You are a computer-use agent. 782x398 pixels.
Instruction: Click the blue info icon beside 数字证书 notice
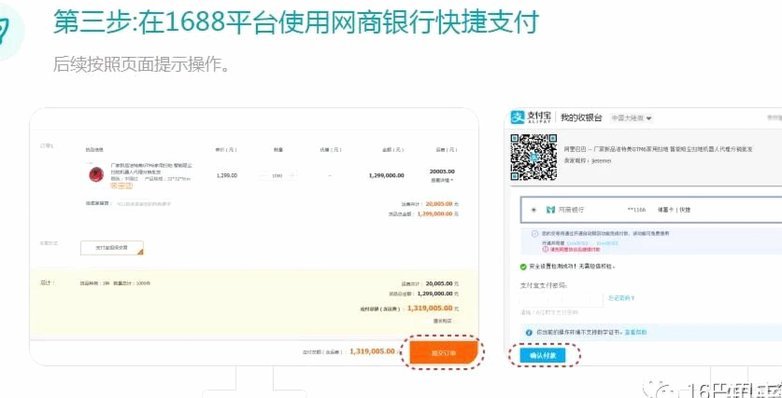(529, 332)
